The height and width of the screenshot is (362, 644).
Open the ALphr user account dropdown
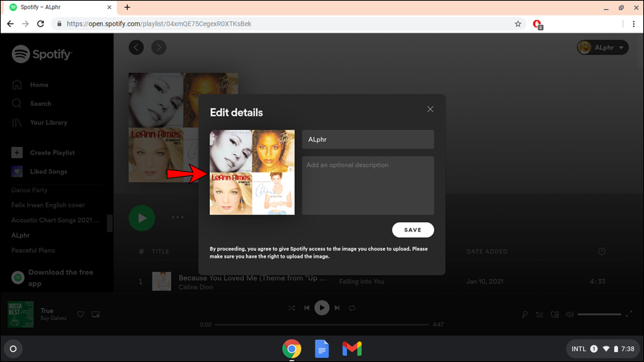(x=603, y=48)
